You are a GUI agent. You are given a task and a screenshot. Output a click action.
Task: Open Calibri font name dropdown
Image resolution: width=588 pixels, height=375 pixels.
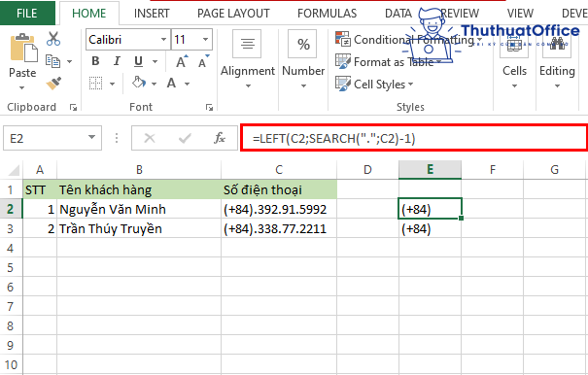point(164,40)
